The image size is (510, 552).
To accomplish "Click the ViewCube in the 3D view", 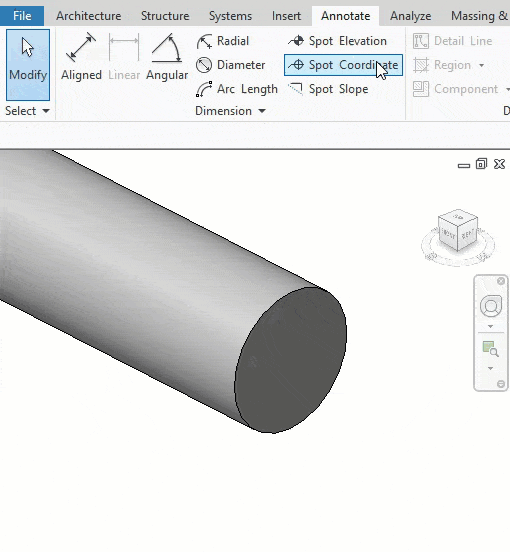I will coord(458,231).
